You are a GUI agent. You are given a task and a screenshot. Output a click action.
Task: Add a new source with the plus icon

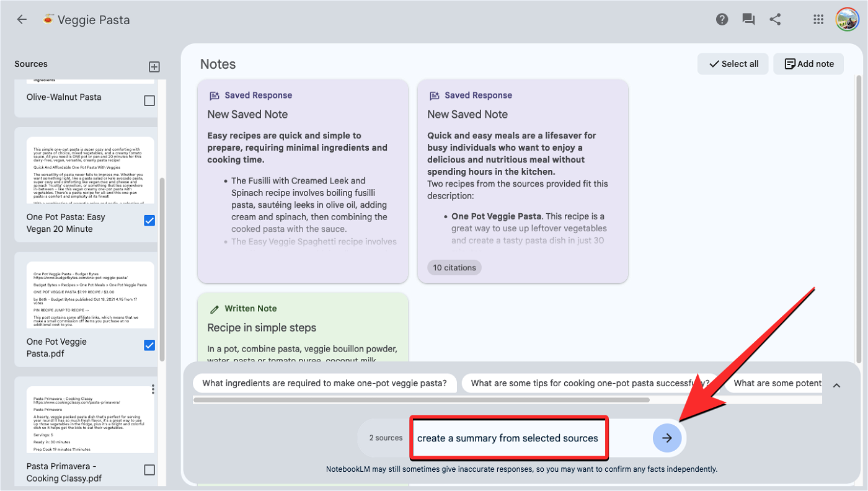(153, 66)
